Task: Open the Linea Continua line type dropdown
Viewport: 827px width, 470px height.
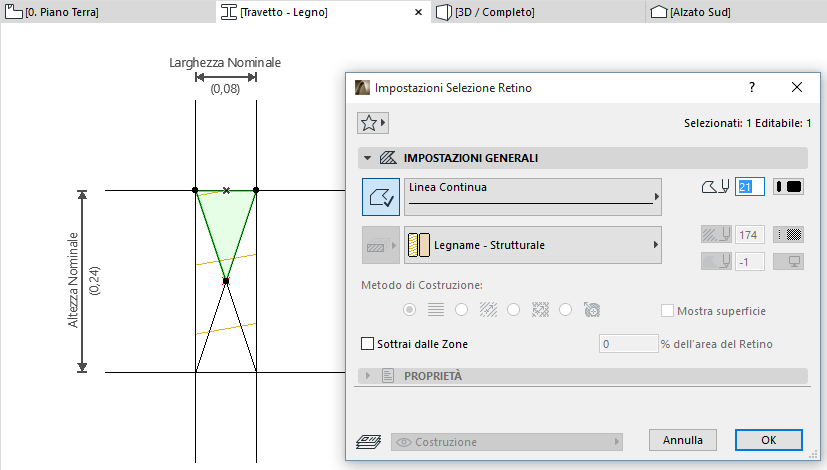Action: pos(534,197)
